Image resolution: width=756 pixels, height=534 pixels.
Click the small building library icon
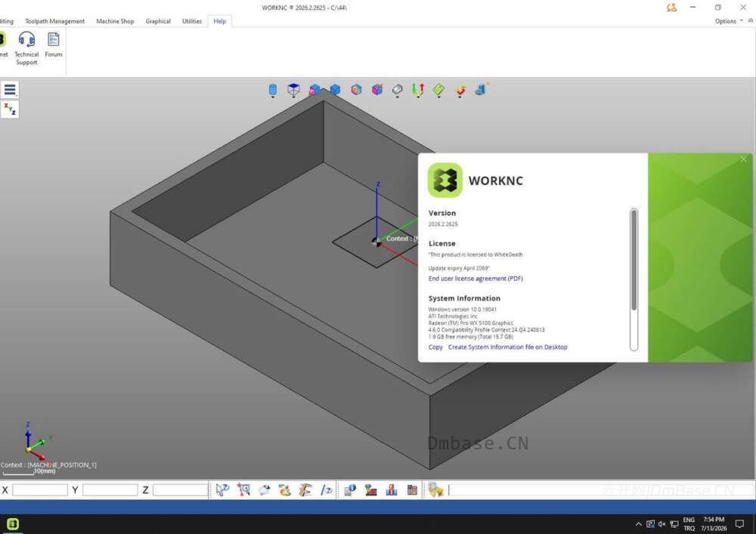tap(412, 490)
